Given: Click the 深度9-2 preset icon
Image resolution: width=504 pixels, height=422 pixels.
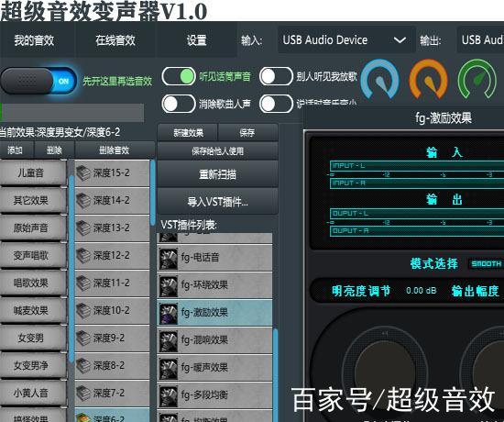Looking at the screenshot, I should click(83, 338).
